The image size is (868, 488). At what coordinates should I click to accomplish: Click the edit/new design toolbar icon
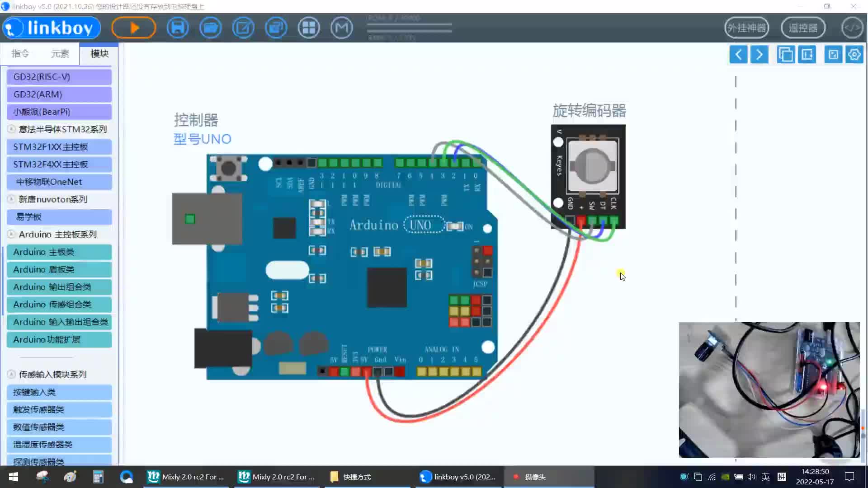click(x=243, y=28)
